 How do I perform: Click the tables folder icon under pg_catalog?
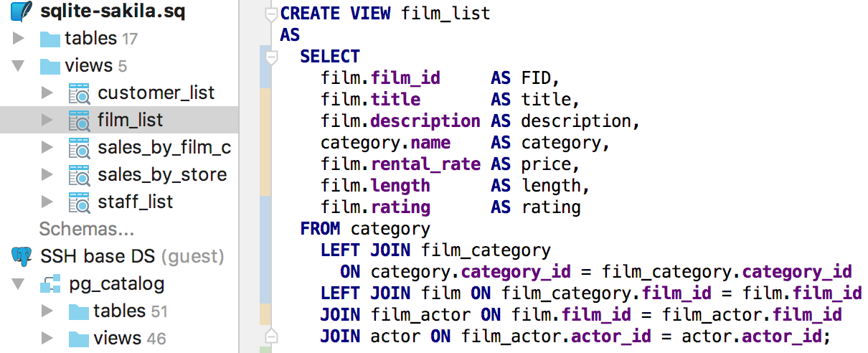point(78,311)
